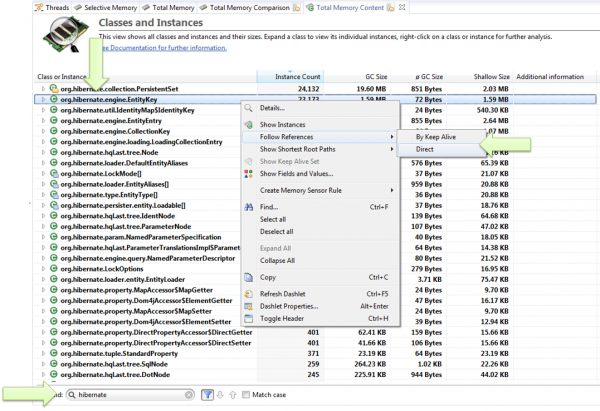Select Total Memory Content tab
The image size is (600, 411).
tap(350, 8)
